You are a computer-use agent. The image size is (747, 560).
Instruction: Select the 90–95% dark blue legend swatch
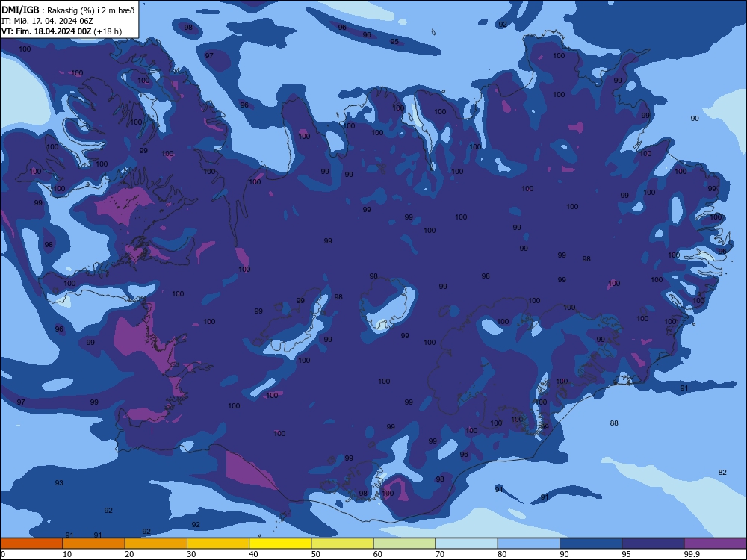[x=591, y=544]
